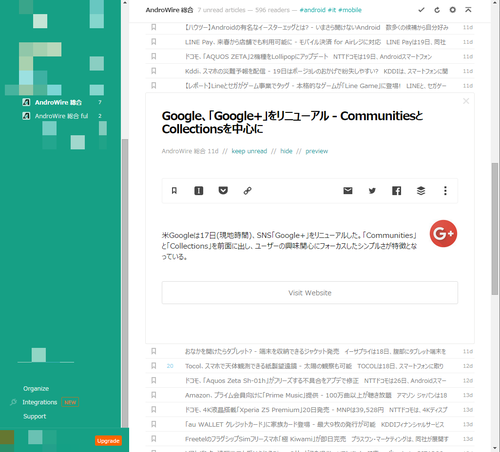The width and height of the screenshot is (500, 452).
Task: Mark all articles as read checkmark
Action: point(421,10)
